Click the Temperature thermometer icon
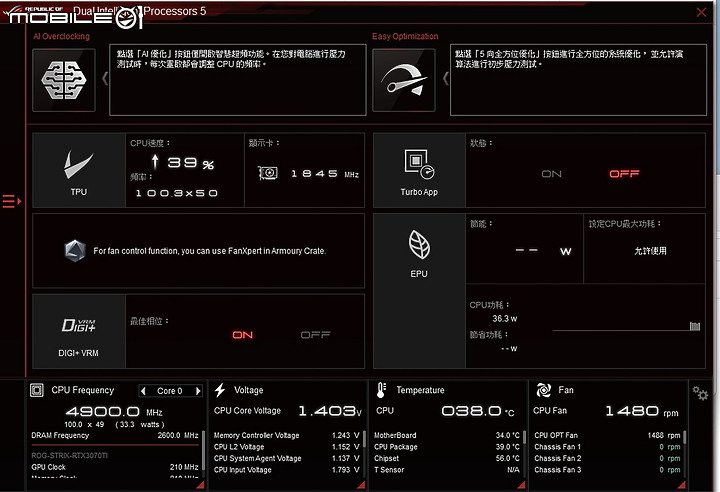 [x=381, y=390]
